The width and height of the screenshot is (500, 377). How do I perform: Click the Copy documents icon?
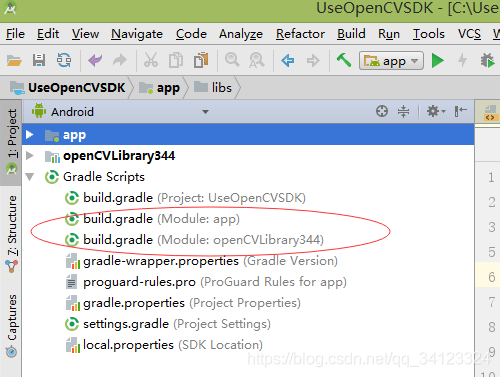coord(176,60)
